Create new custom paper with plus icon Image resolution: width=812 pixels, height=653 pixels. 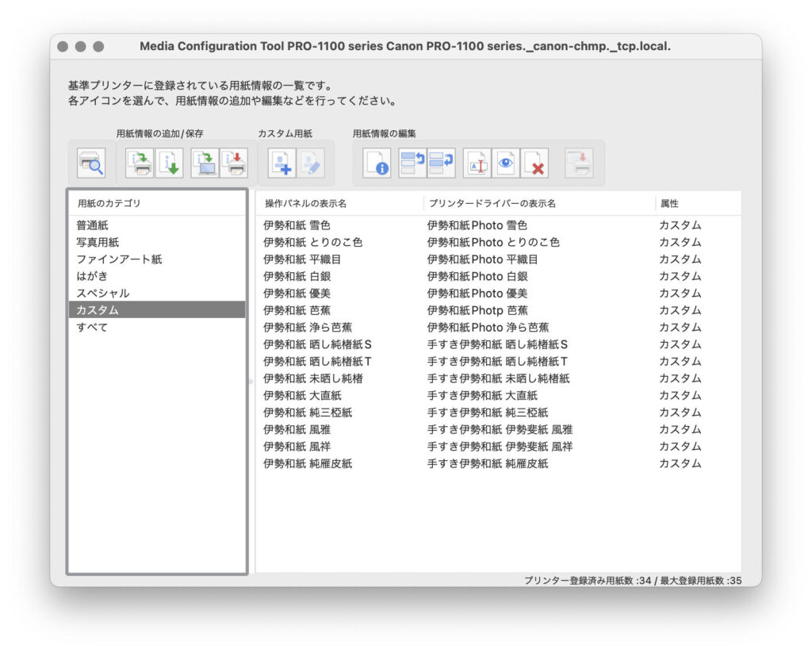[282, 163]
